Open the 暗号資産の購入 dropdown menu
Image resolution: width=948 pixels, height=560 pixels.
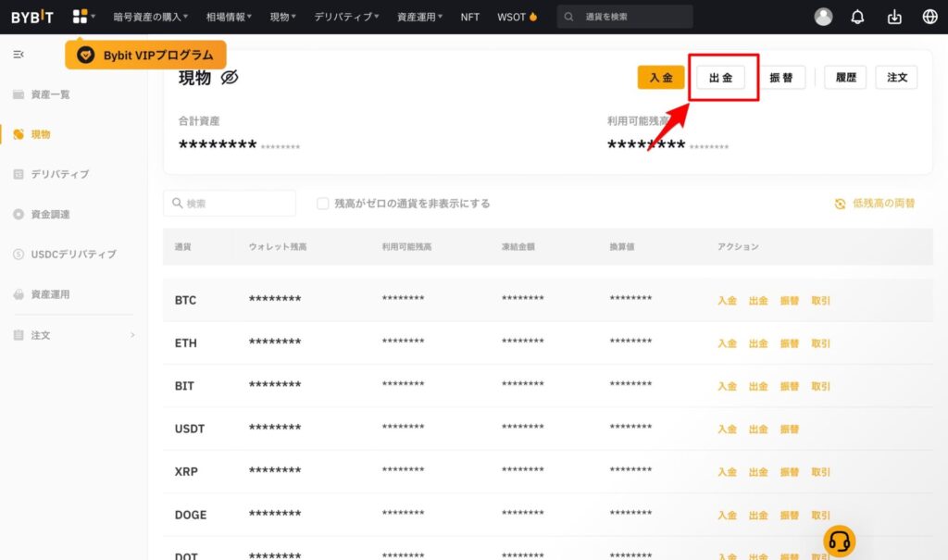coord(151,17)
